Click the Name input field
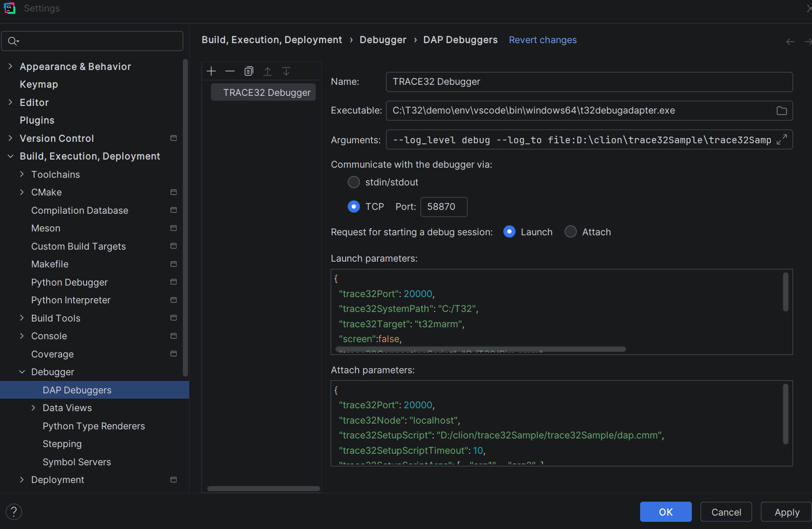This screenshot has width=812, height=529. pos(589,82)
